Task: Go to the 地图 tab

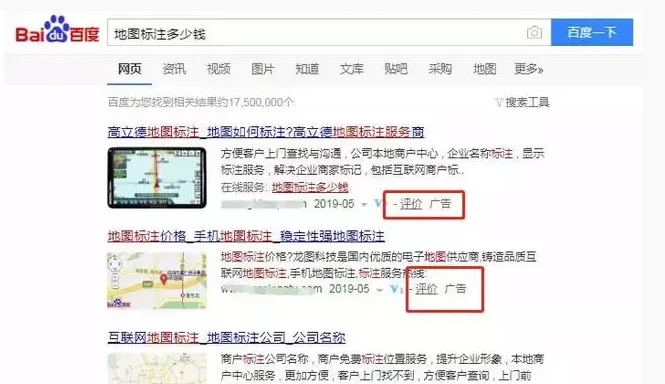Action: click(484, 69)
